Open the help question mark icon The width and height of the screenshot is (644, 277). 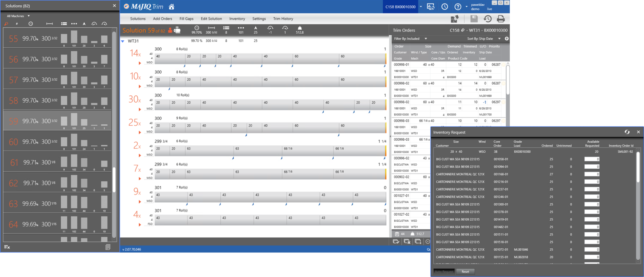coord(458,7)
